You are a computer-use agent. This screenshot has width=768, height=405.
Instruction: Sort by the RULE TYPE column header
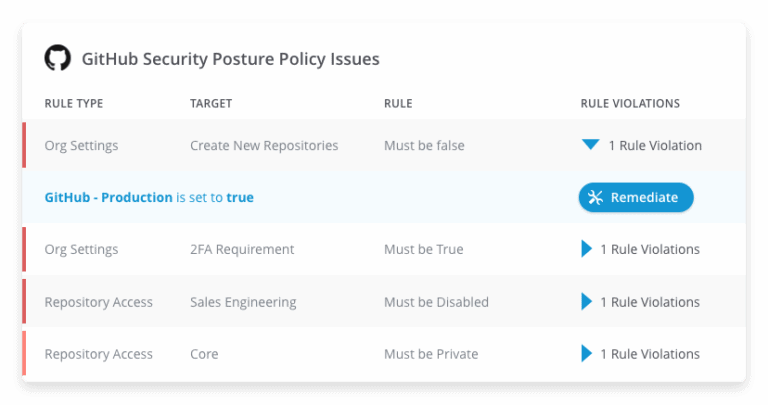(74, 103)
